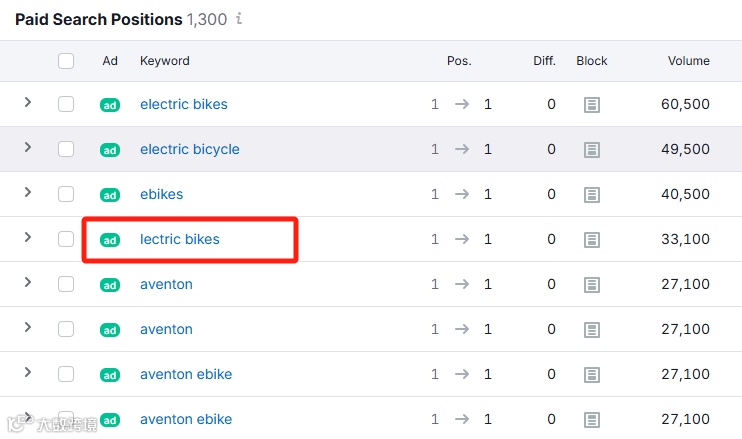The height and width of the screenshot is (439, 742).
Task: Click the block icon for electric bikes
Action: pos(592,104)
